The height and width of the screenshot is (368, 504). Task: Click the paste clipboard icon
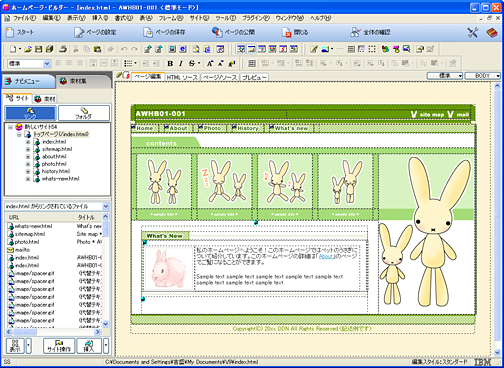point(97,49)
